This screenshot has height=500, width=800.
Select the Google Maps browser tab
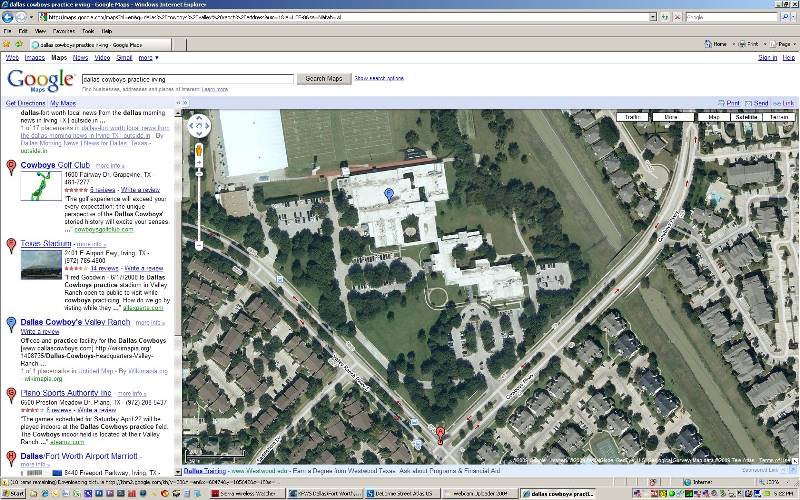point(101,45)
